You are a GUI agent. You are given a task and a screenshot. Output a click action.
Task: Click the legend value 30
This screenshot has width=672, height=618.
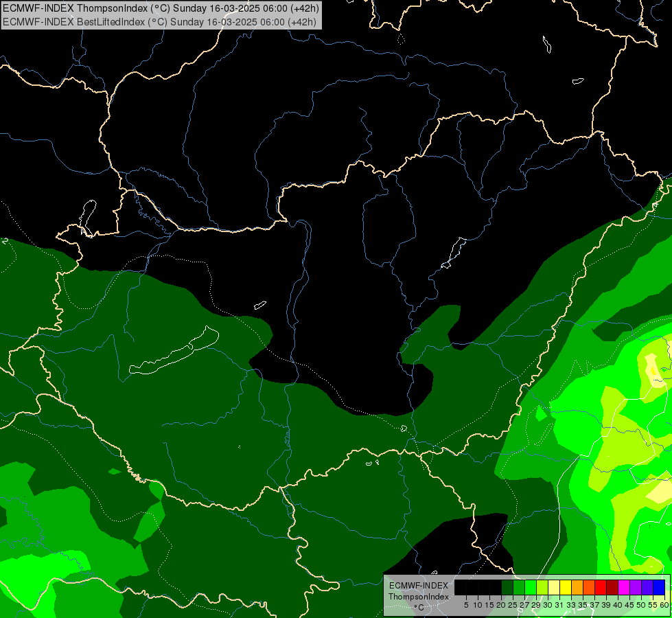(548, 605)
